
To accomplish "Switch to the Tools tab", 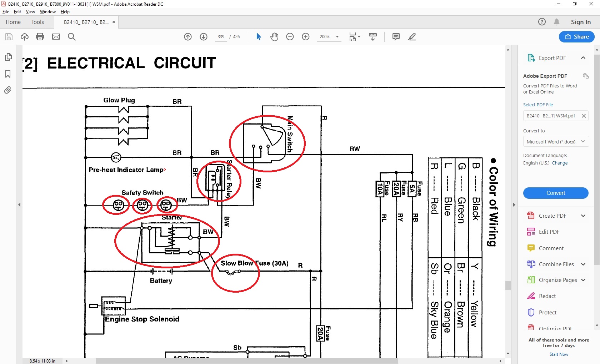I will click(37, 22).
